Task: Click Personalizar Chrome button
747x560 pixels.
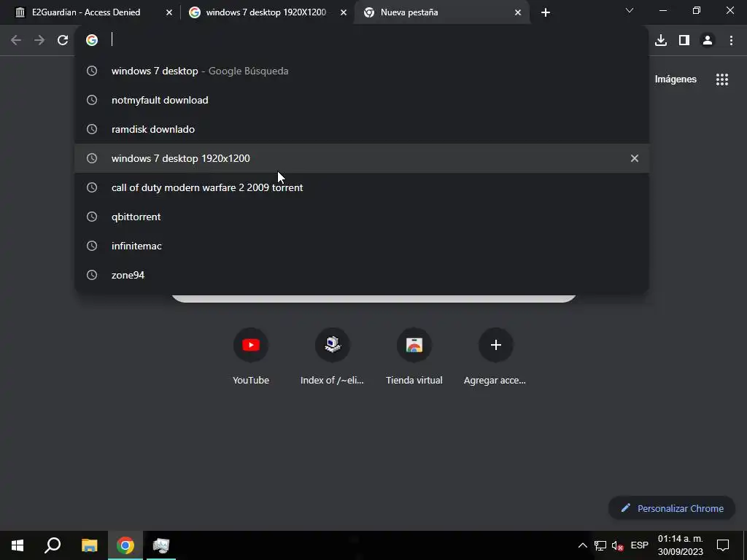Action: click(672, 508)
